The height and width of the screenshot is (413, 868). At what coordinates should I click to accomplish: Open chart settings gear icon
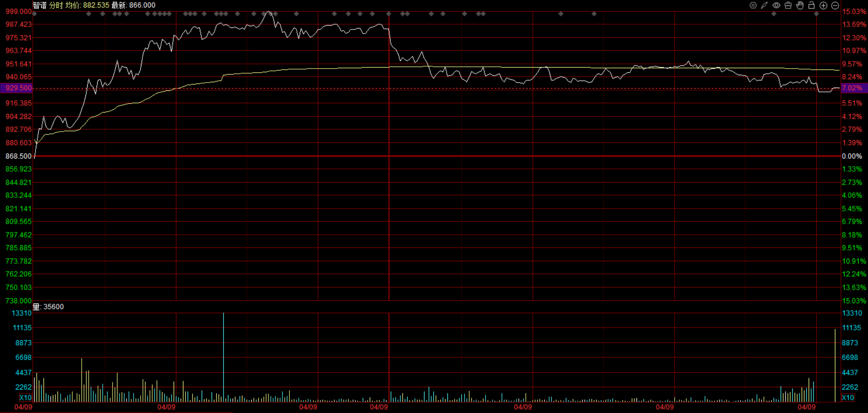(x=753, y=6)
